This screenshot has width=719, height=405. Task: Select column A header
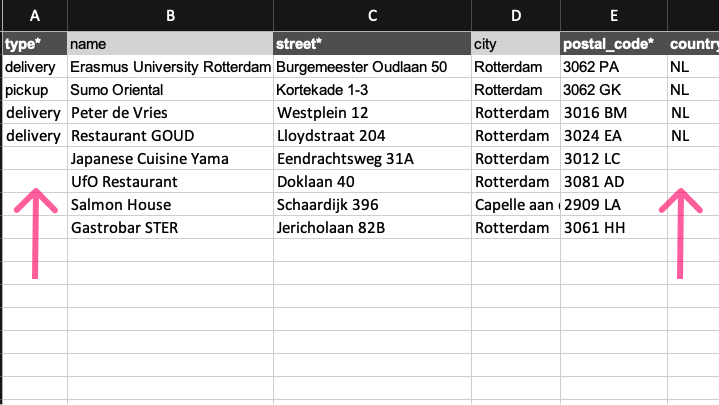coord(35,16)
